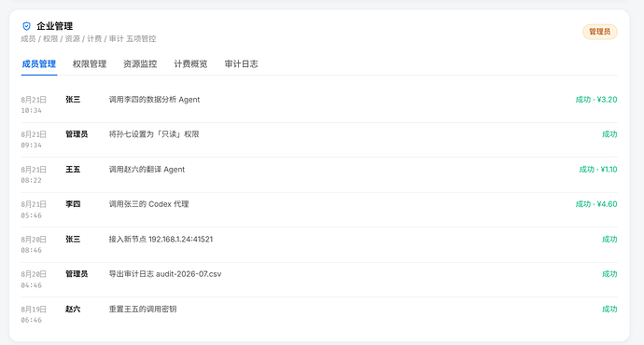Click the 成功 · ¥1.10 status label
The width and height of the screenshot is (644, 345).
598,170
